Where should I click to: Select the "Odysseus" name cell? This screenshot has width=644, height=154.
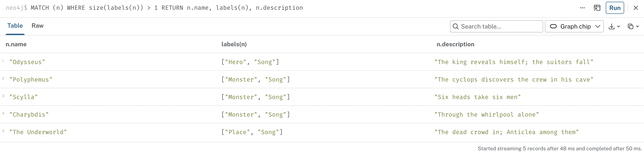tap(27, 62)
